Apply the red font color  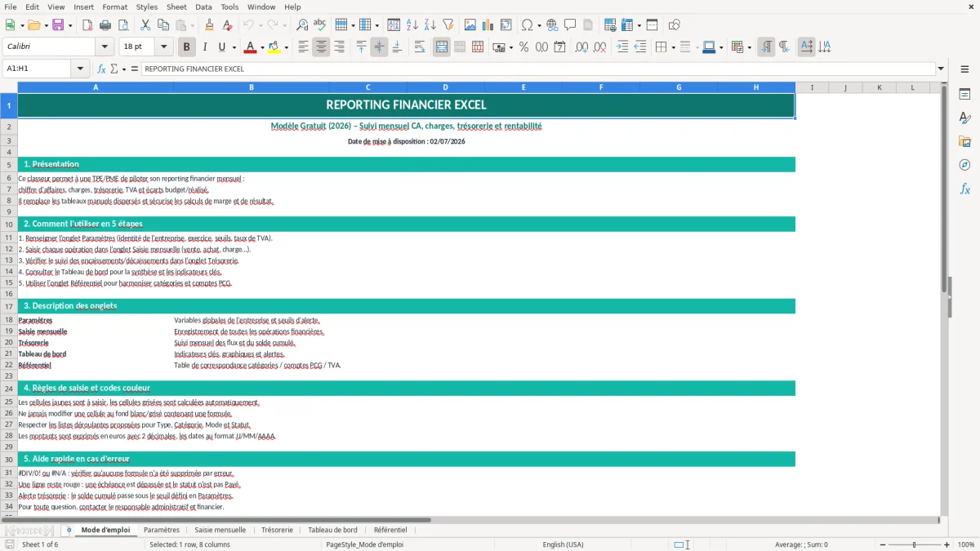tap(249, 47)
